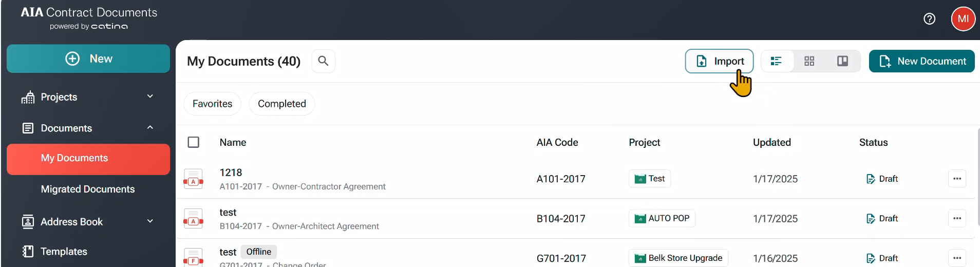The width and height of the screenshot is (980, 267).
Task: Tick the select-all documents checkbox
Action: click(x=194, y=142)
